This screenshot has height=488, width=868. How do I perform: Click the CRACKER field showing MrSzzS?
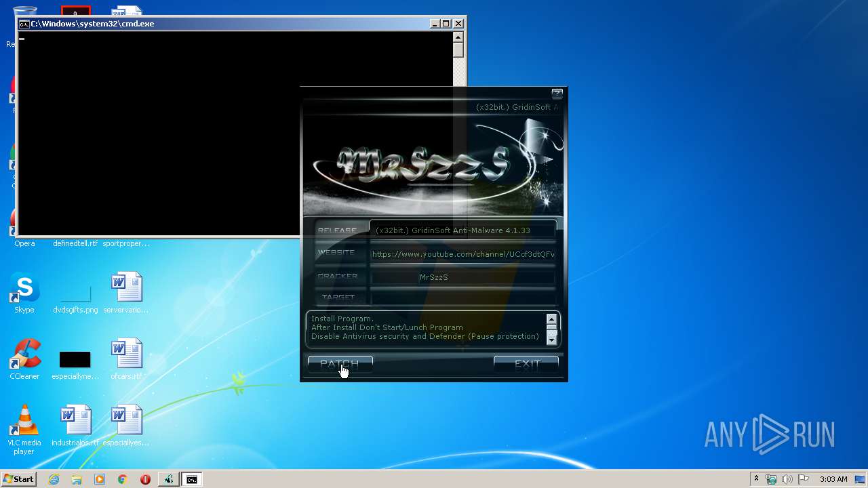pyautogui.click(x=463, y=277)
